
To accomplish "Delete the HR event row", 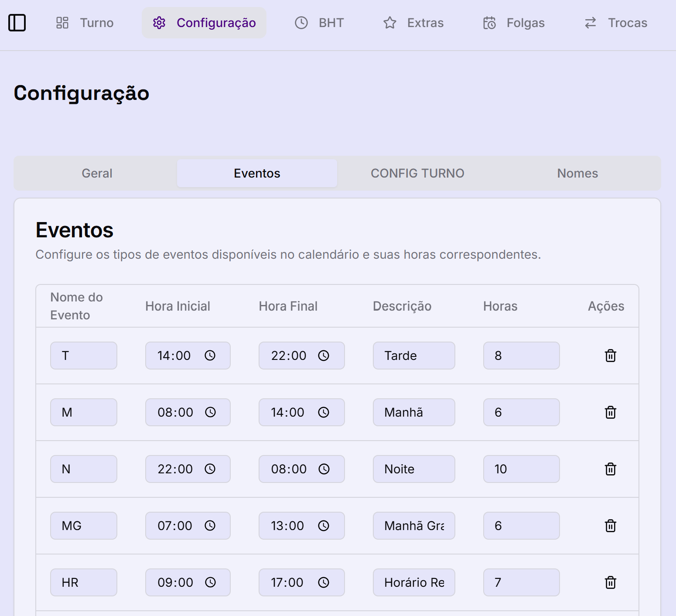I will [610, 582].
